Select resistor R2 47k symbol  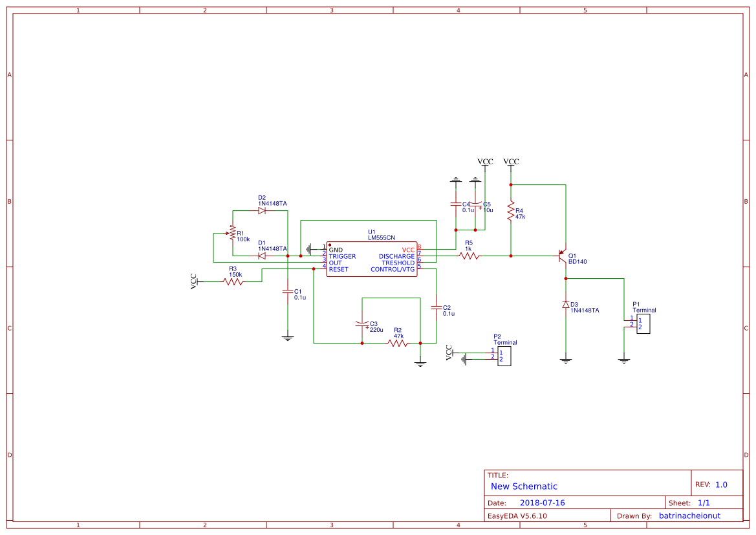[396, 342]
